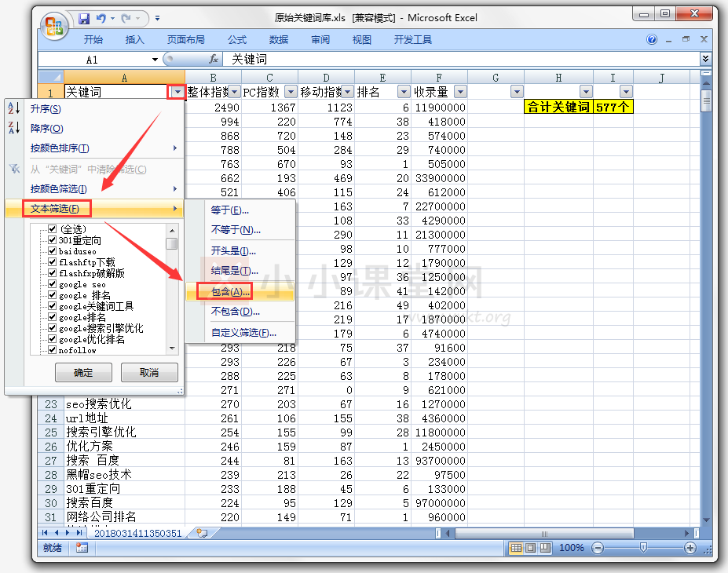Image resolution: width=728 pixels, height=573 pixels.
Task: Click the zoom level 100% button
Action: pyautogui.click(x=572, y=548)
